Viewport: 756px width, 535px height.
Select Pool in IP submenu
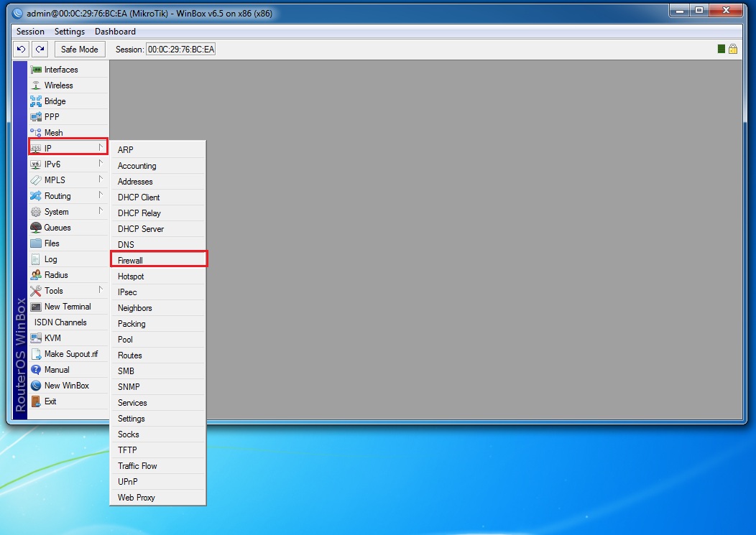tap(158, 340)
